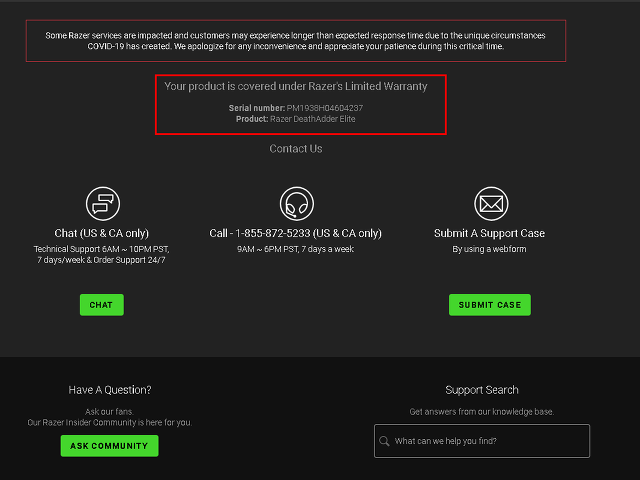Click the magnifier icon in Support Search
640x480 pixels.
pos(384,441)
